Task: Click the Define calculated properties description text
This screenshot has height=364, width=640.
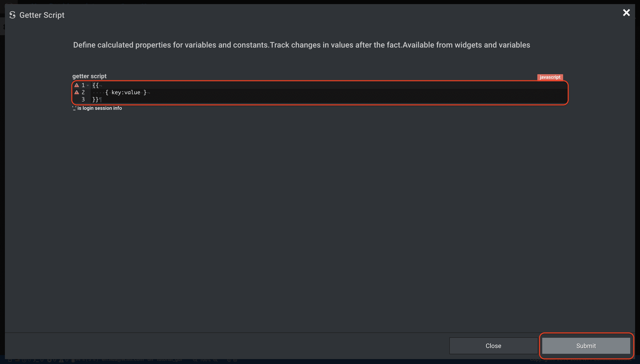Action: click(x=302, y=45)
